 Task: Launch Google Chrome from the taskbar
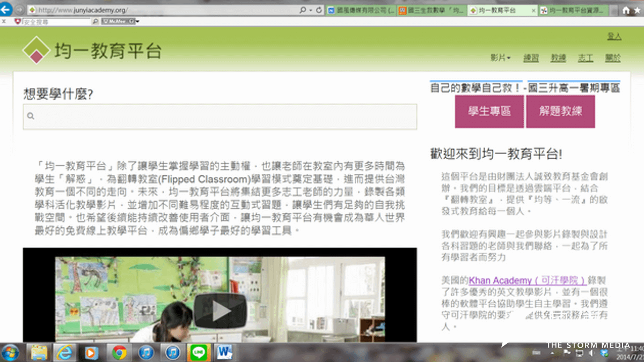pos(119,353)
